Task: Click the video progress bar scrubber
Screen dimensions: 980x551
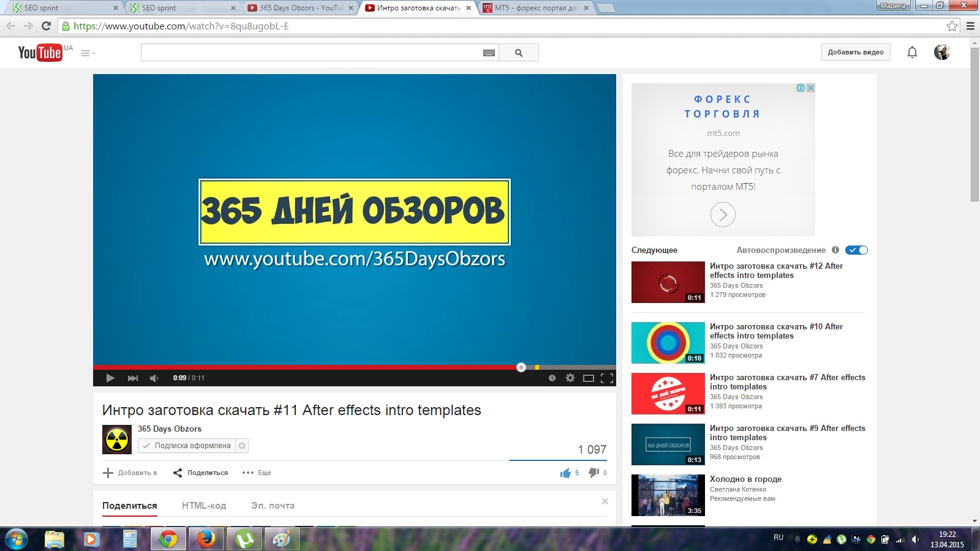Action: [x=521, y=367]
